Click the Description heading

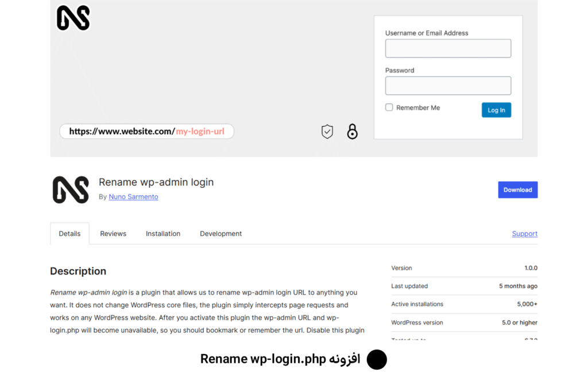[78, 271]
